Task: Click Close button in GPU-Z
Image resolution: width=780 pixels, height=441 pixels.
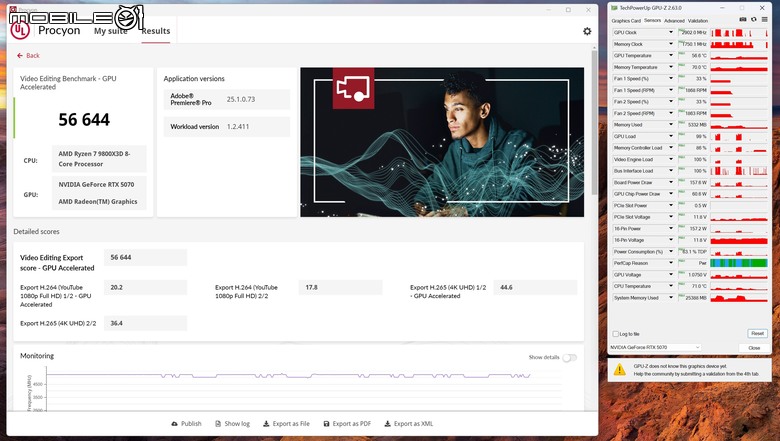Action: (754, 348)
